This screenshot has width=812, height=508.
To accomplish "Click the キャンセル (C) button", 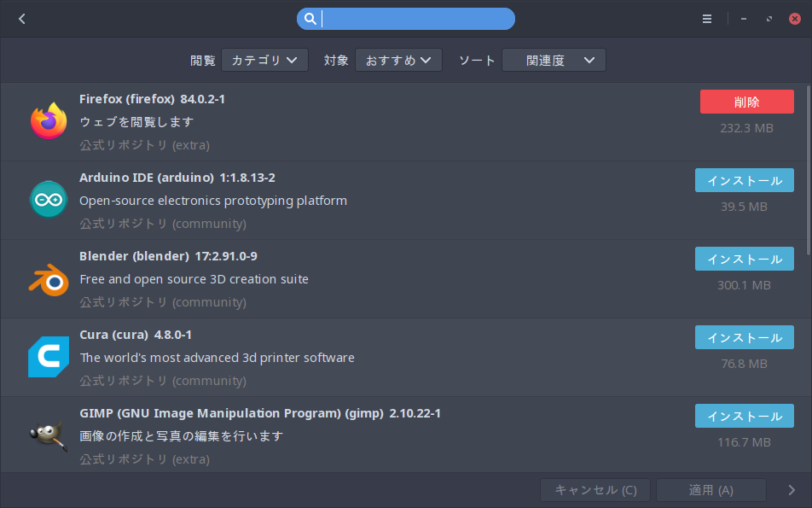I will pos(595,490).
